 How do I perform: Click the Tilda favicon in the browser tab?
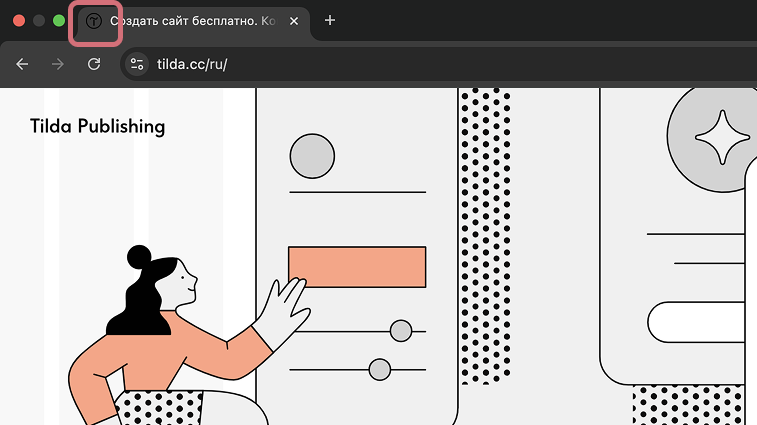[x=94, y=21]
